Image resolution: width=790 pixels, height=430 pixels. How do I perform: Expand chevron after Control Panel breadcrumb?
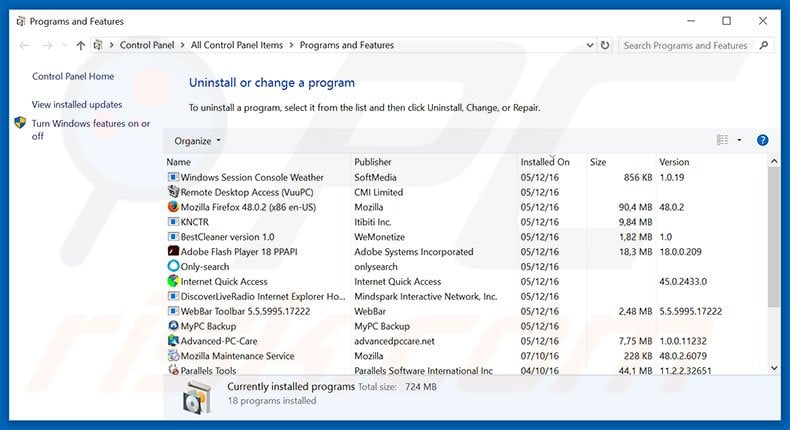click(x=181, y=45)
